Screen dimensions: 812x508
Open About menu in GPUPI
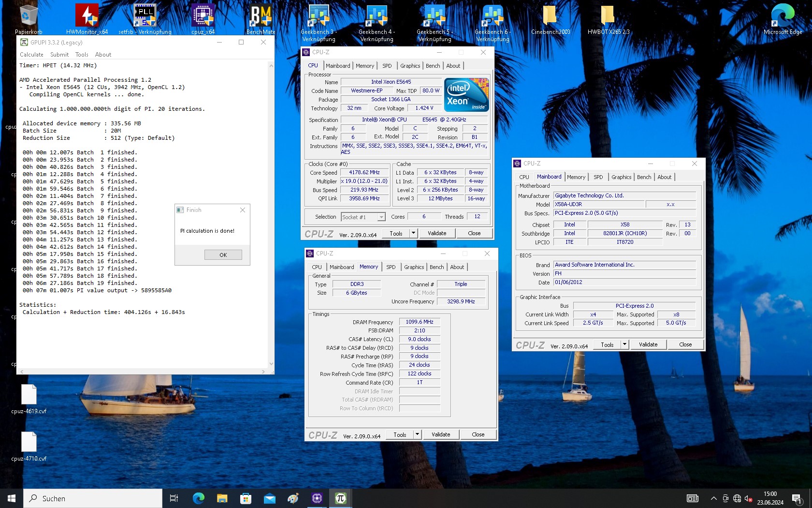[x=103, y=55]
